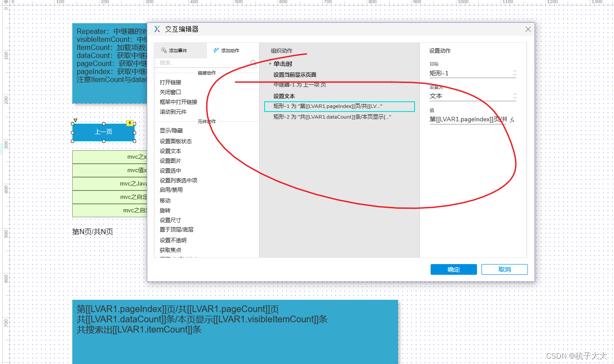The image size is (614, 364).
Task: Open the 目标 dropdown showing 矩形-1
Action: tap(473, 73)
